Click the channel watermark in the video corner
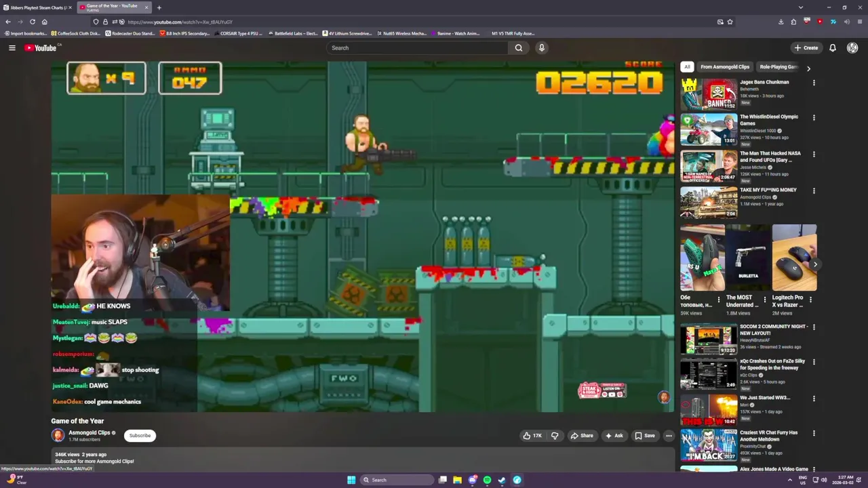 (x=664, y=397)
